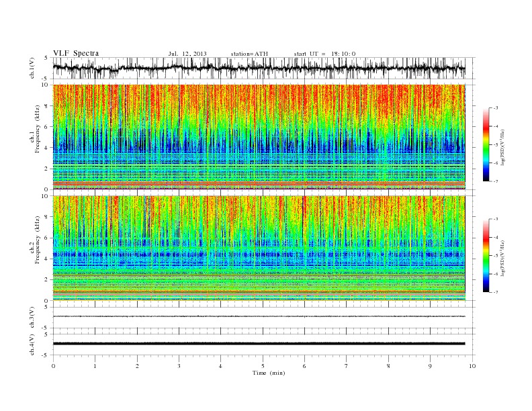532x411 pixels.
Task: Click the ch.2 "Frequency (kHz)" axis label
Action: point(38,239)
